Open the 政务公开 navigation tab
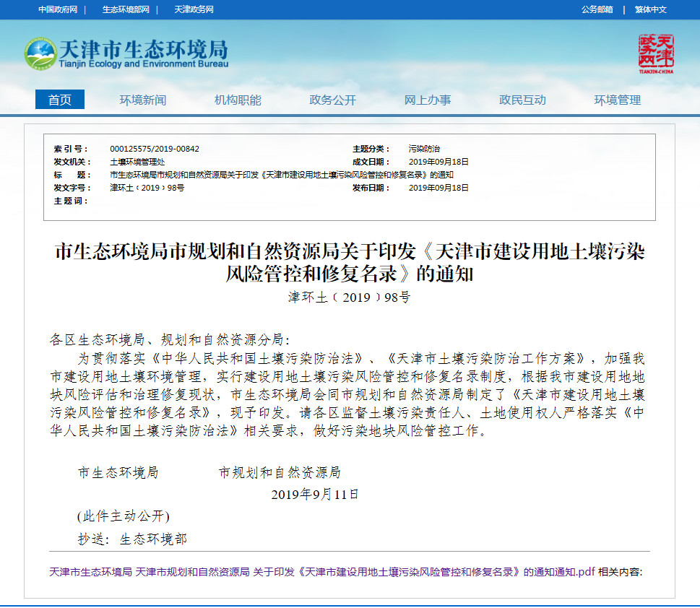Screen dimensions: 700x608 coord(332,100)
